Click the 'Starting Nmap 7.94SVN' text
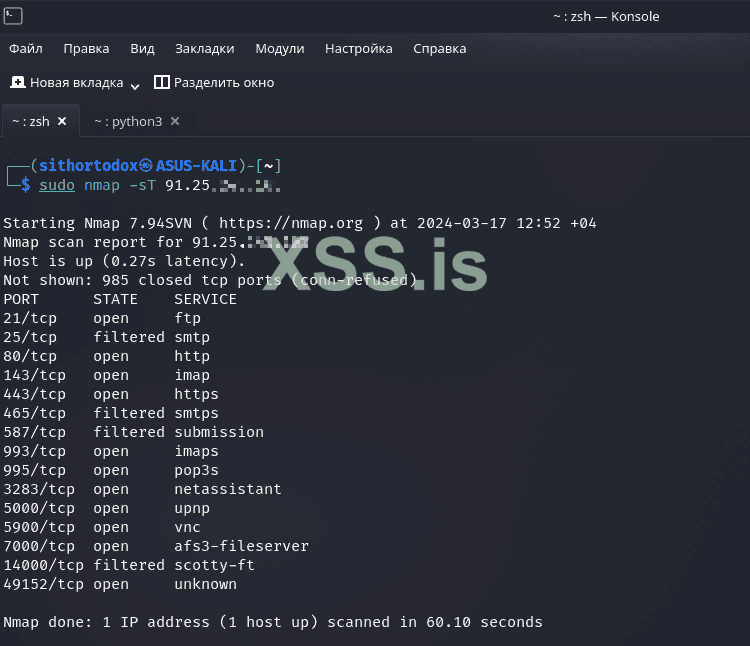750x646 pixels. click(x=98, y=223)
